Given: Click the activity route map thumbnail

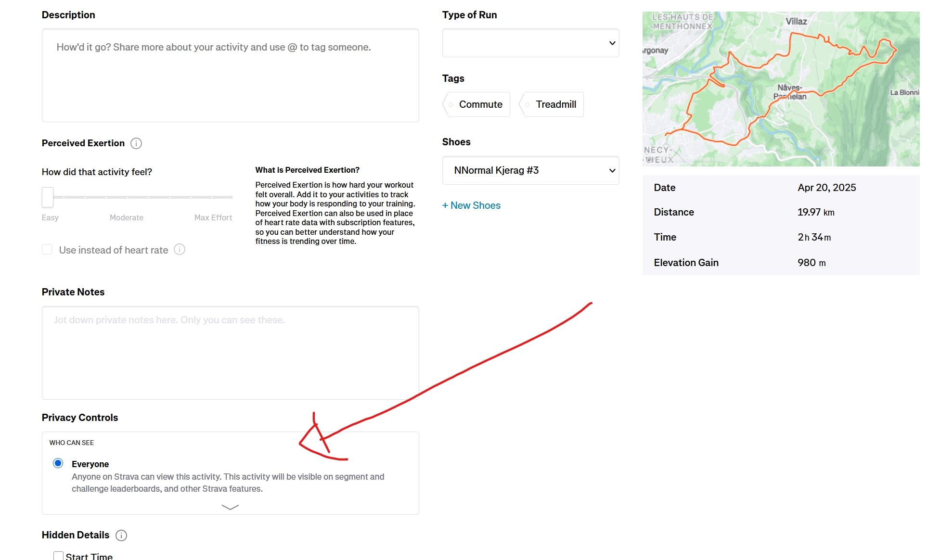Looking at the screenshot, I should click(780, 89).
